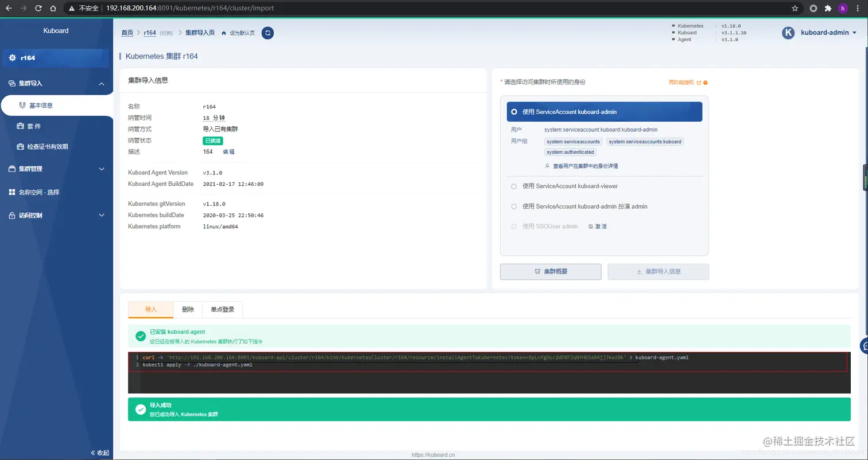Go to browser home icon
Screen dimensions: 868x460
tap(53, 8)
